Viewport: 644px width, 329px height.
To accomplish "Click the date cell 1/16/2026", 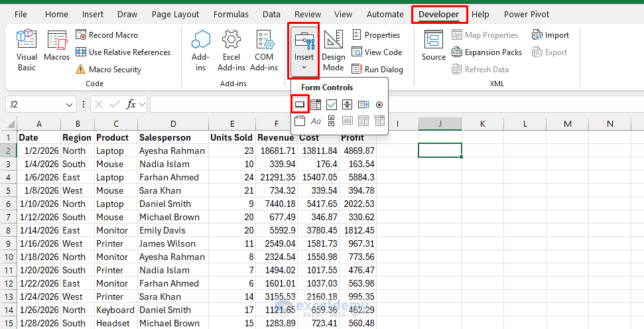I will (38, 243).
